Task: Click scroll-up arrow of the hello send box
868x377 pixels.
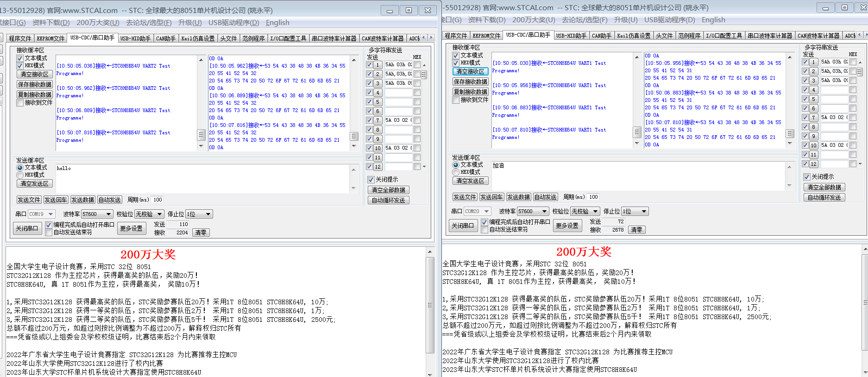Action: (x=354, y=169)
